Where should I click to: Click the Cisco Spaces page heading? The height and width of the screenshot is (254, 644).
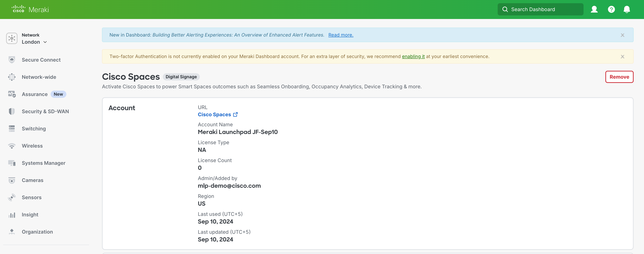click(x=131, y=76)
